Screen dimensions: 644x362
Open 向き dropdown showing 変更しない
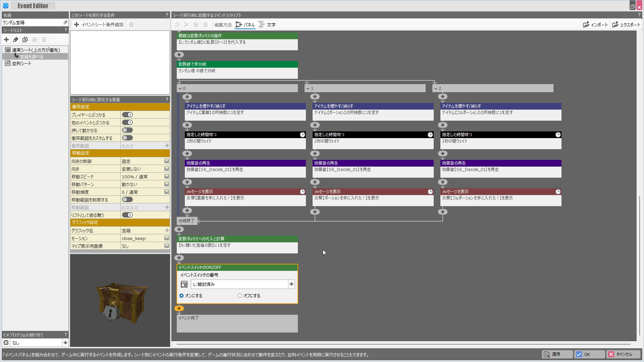pos(166,169)
